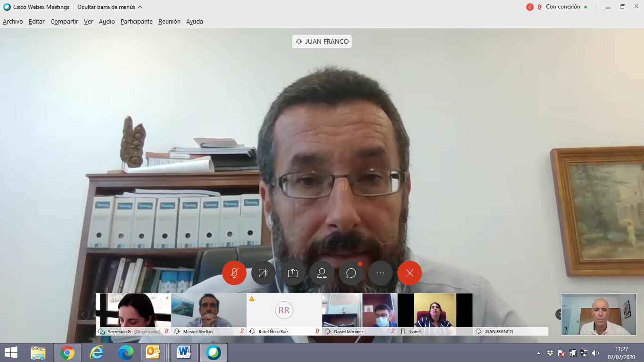This screenshot has height=362, width=644.
Task: Toggle the camera video button
Action: [264, 273]
